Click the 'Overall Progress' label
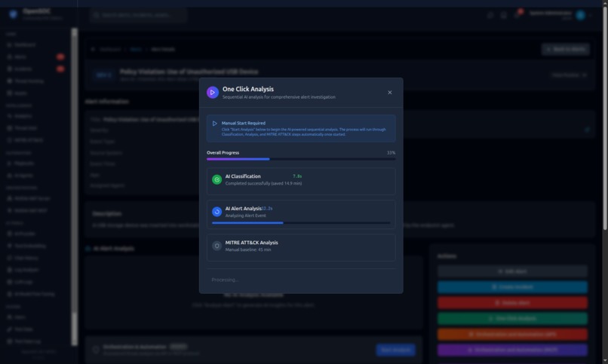608x364 pixels. coord(223,153)
